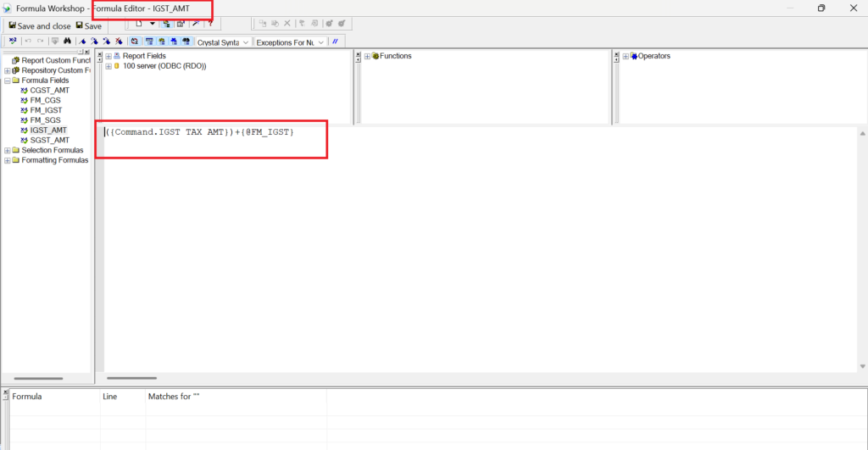Expand the Functions tree node
The image size is (868, 450).
[367, 57]
